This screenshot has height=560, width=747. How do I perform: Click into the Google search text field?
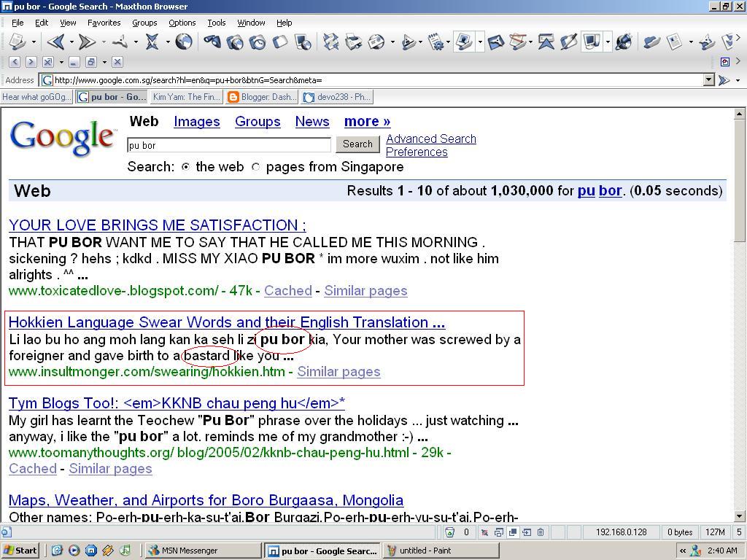click(x=228, y=145)
